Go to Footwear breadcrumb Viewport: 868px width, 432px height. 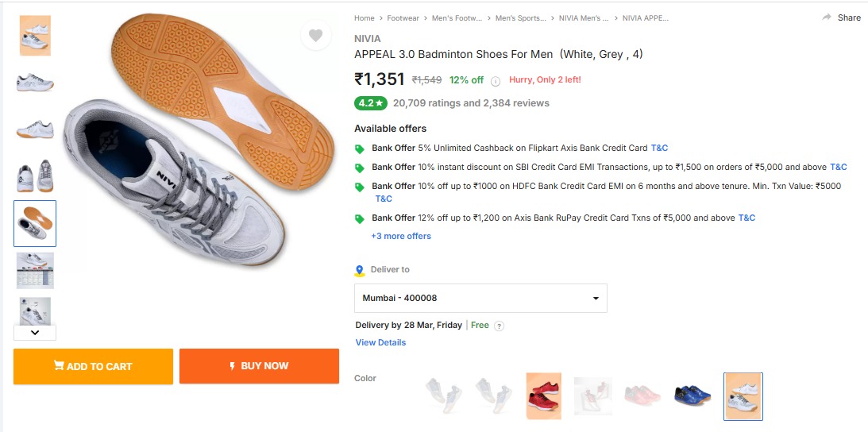click(403, 17)
